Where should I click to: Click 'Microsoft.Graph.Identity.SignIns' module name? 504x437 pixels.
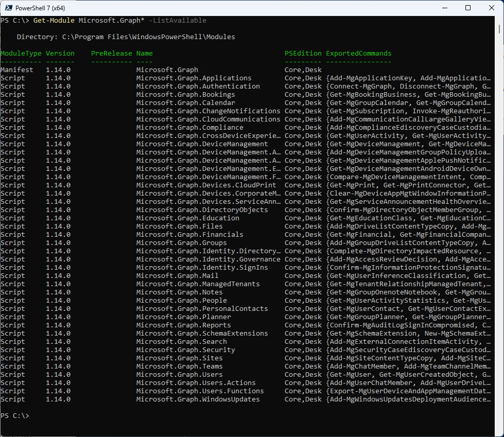point(202,268)
